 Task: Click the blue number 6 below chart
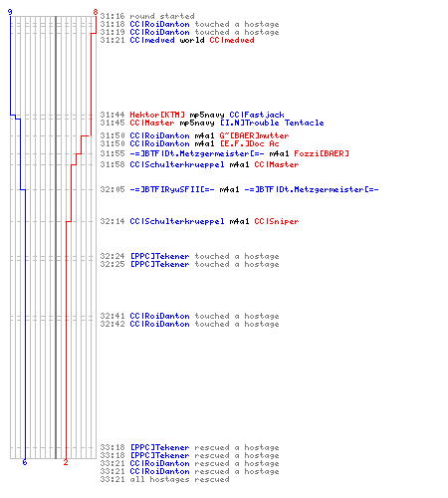[25, 462]
